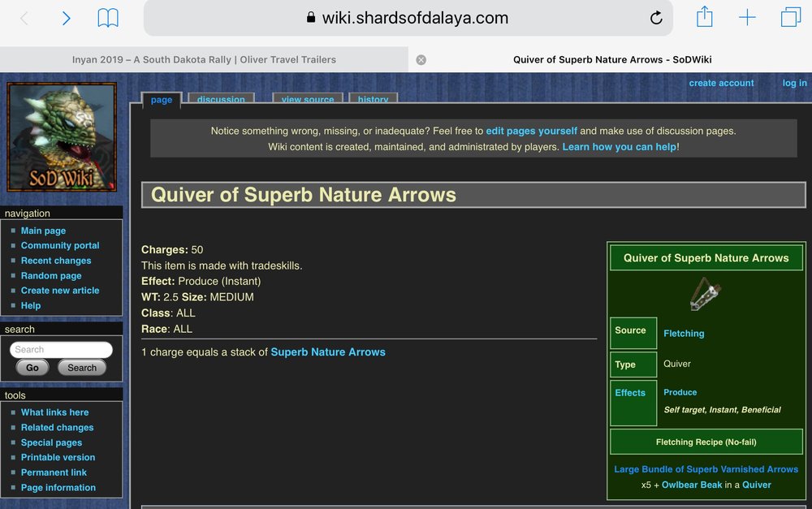Open the Fletching source link
812x509 pixels.
coord(684,334)
